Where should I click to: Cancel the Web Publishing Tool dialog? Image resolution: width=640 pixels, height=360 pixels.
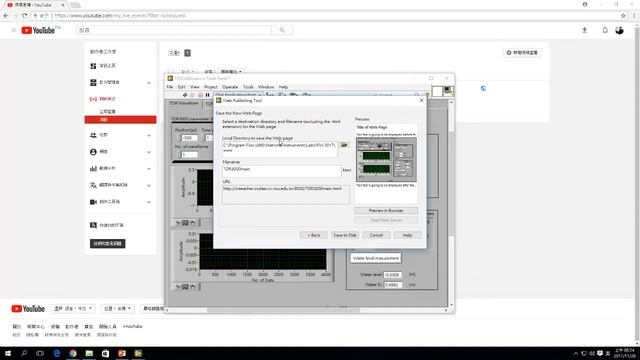pyautogui.click(x=376, y=235)
